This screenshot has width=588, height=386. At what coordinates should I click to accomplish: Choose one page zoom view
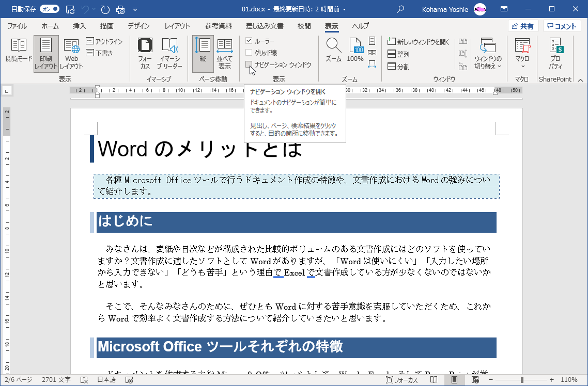372,41
